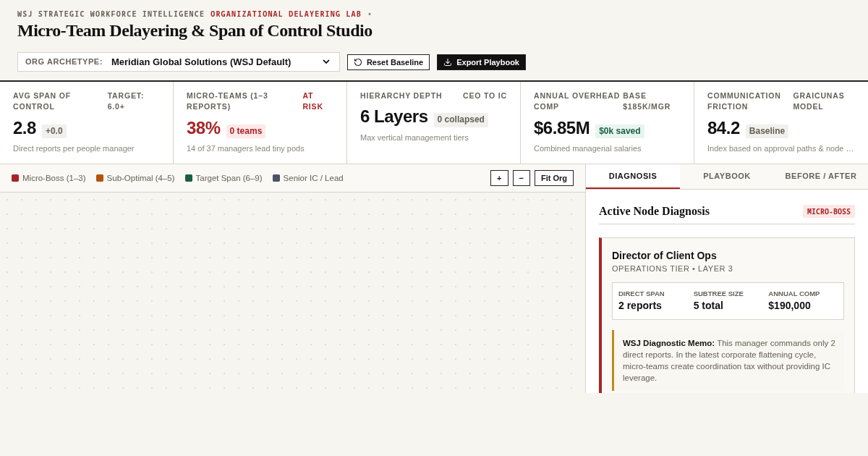The height and width of the screenshot is (456, 868).
Task: Click the $6.85M overhead value
Action: [561, 128]
